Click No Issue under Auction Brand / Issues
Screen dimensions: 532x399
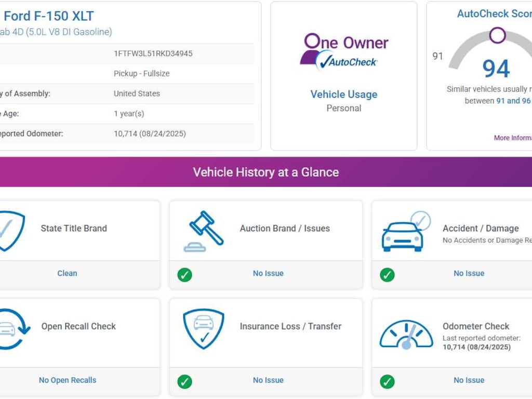(x=268, y=273)
